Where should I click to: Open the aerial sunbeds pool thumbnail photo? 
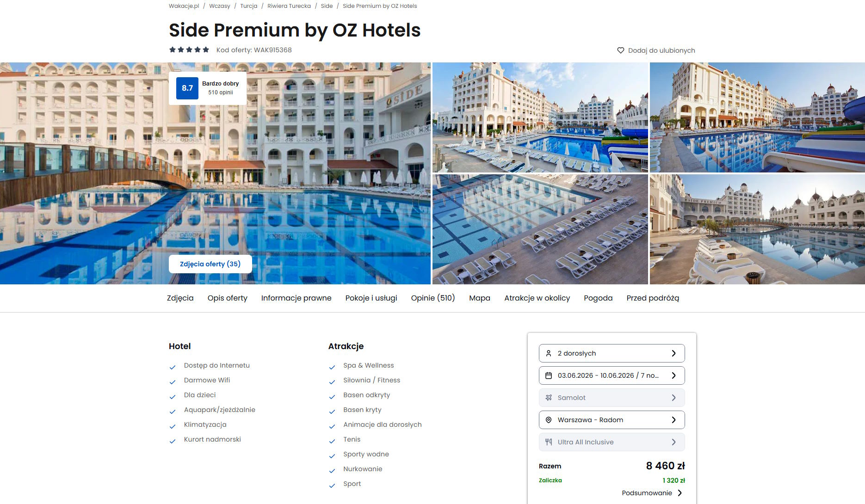click(x=540, y=229)
